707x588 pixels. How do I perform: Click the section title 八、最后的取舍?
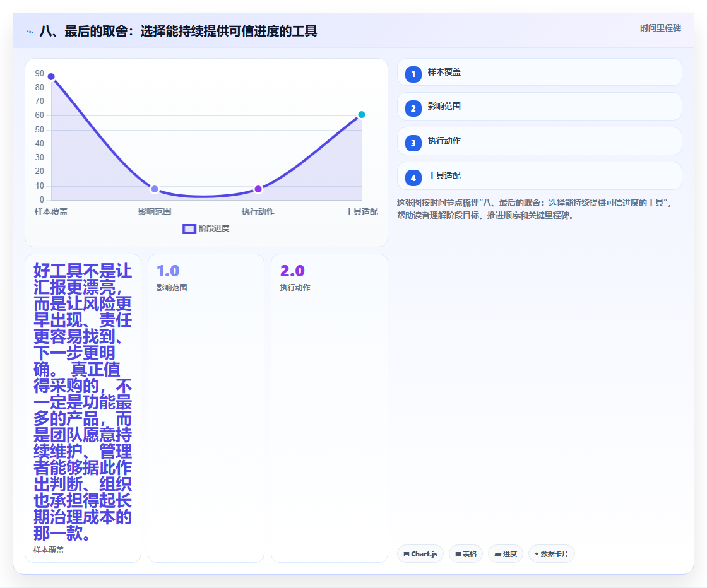tap(178, 31)
